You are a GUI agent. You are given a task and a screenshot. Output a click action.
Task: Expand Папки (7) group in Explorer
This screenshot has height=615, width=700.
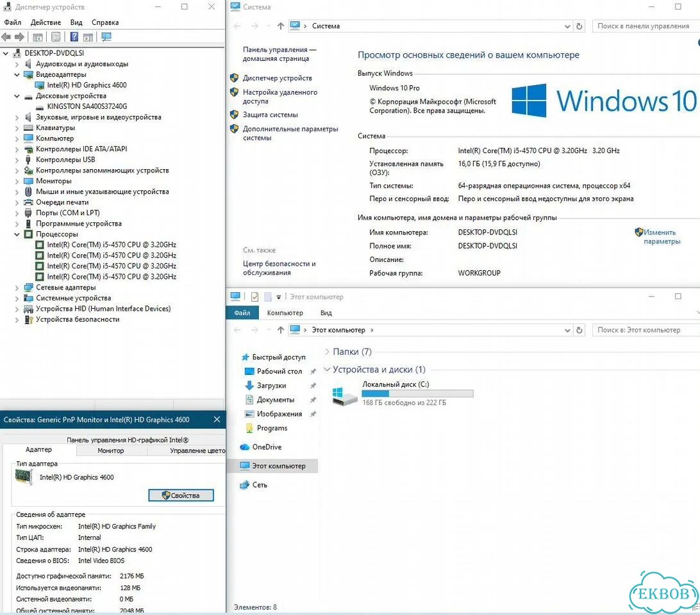click(x=327, y=352)
